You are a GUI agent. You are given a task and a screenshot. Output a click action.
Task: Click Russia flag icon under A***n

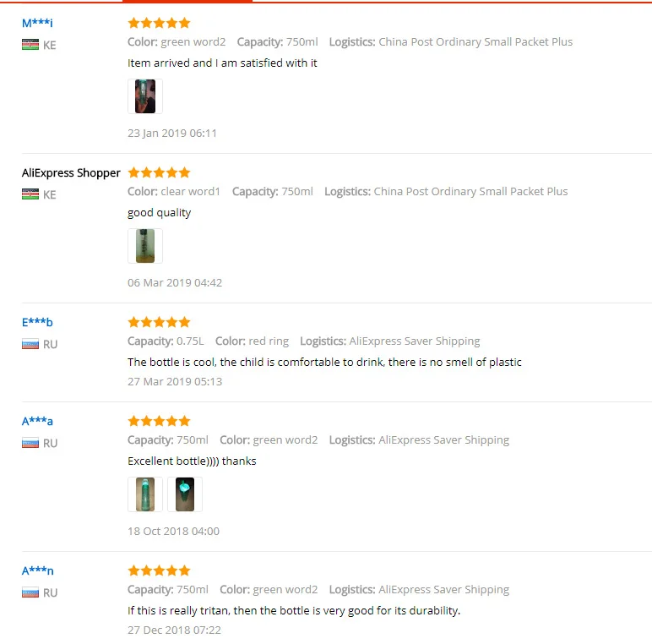click(30, 592)
